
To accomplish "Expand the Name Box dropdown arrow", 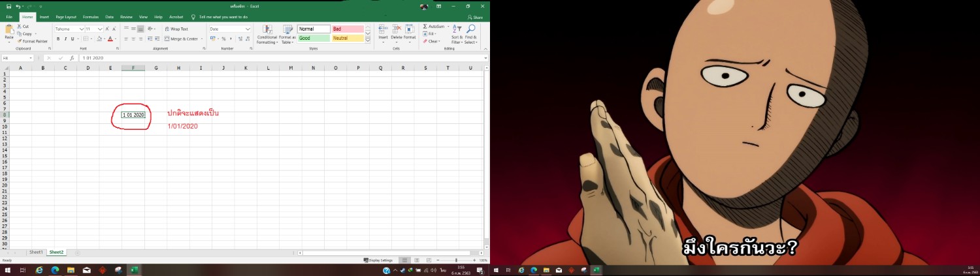I will point(31,58).
